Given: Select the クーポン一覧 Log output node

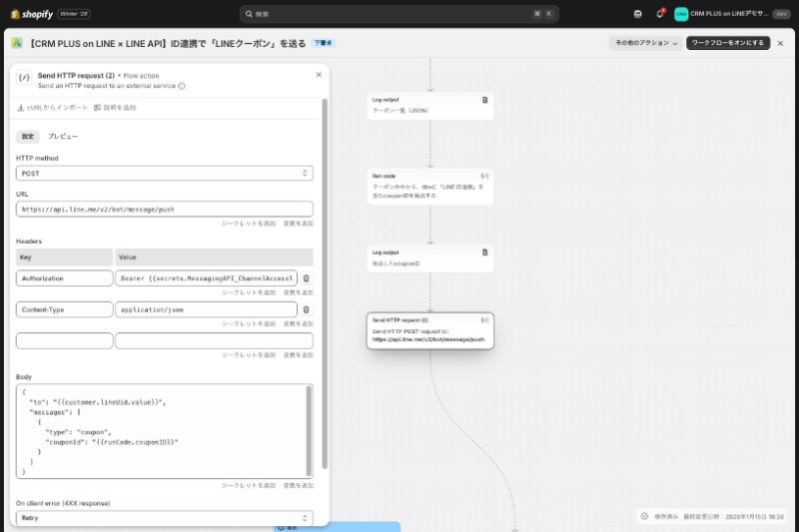Looking at the screenshot, I should 430,106.
